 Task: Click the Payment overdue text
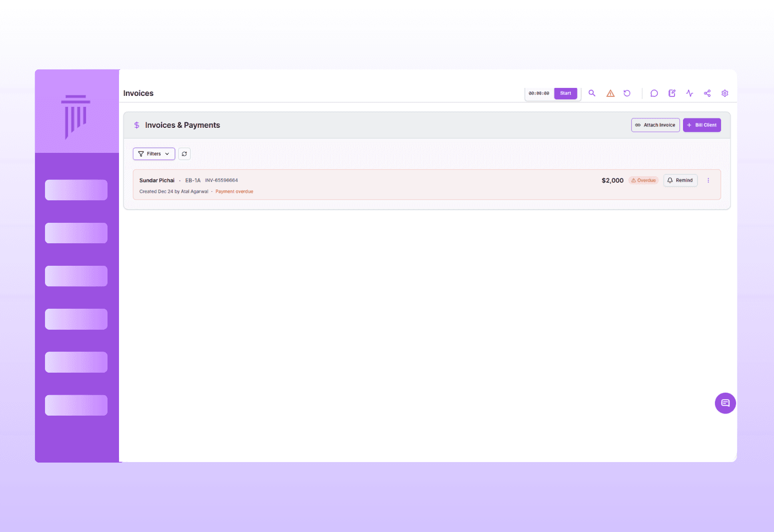click(234, 192)
